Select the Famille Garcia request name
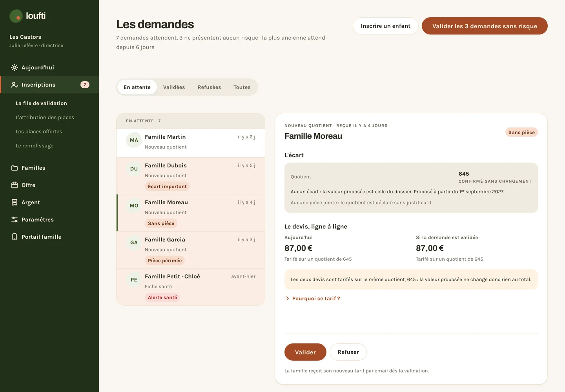 click(x=165, y=240)
